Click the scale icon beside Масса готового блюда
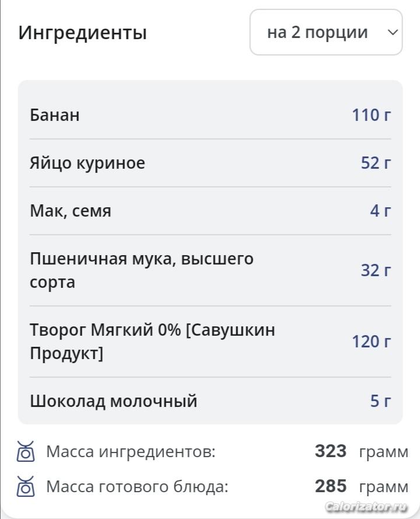 (x=26, y=486)
